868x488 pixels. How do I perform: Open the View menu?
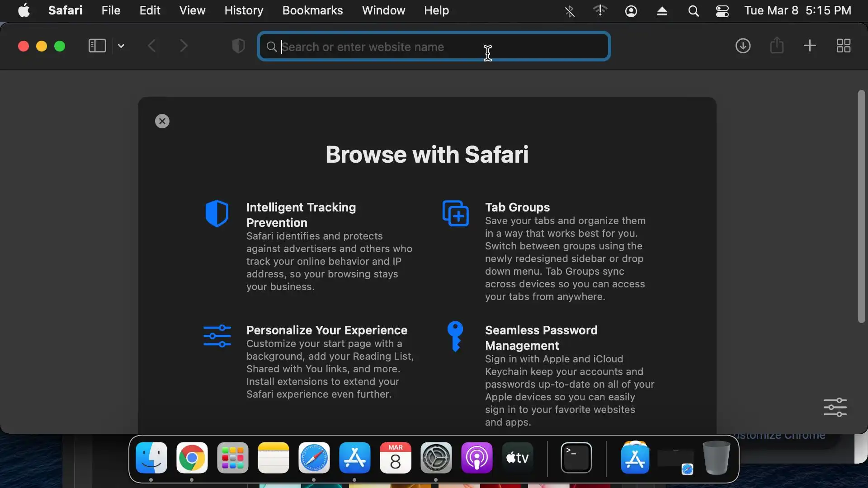(192, 10)
